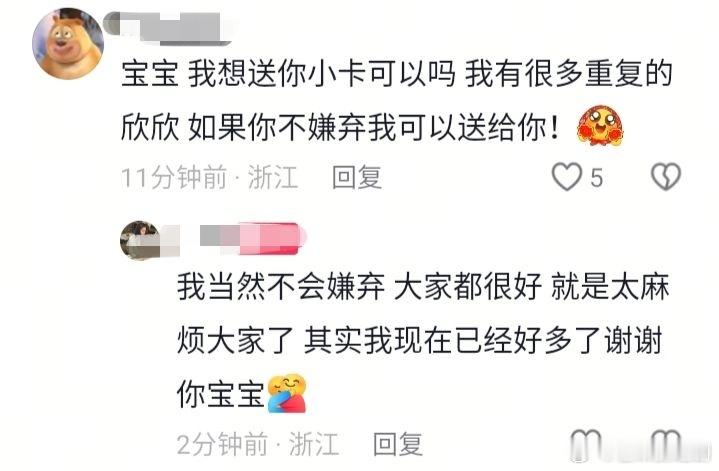Open the cartoon bear avatar profile
Viewport: 719px width, 471px height.
68,44
